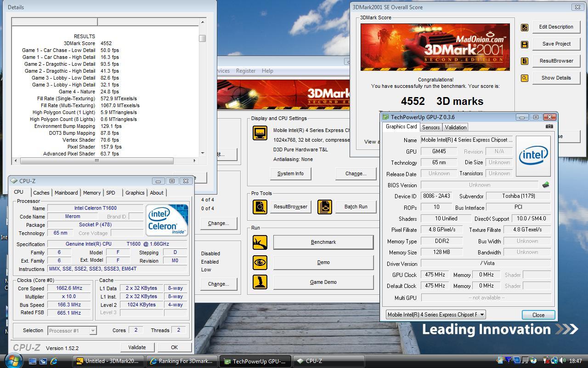Switch to the Caches tab in CPU-Z
The height and width of the screenshot is (368, 588).
pyautogui.click(x=41, y=193)
